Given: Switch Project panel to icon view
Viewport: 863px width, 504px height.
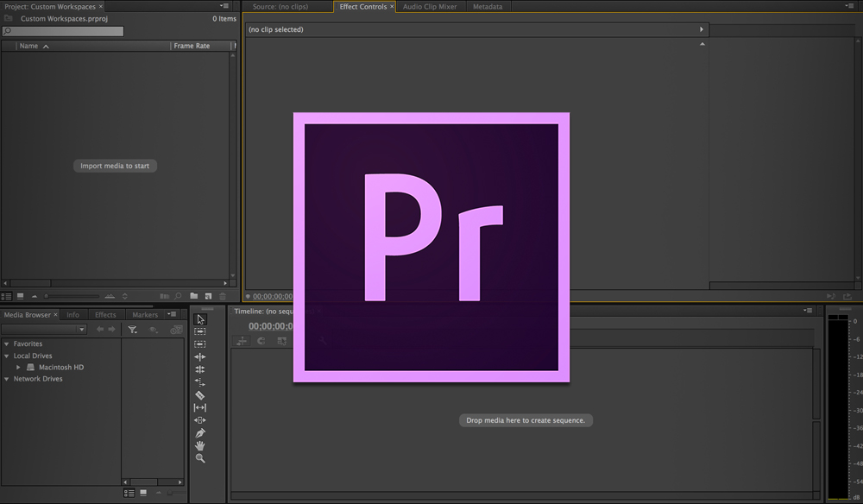Looking at the screenshot, I should coord(21,296).
